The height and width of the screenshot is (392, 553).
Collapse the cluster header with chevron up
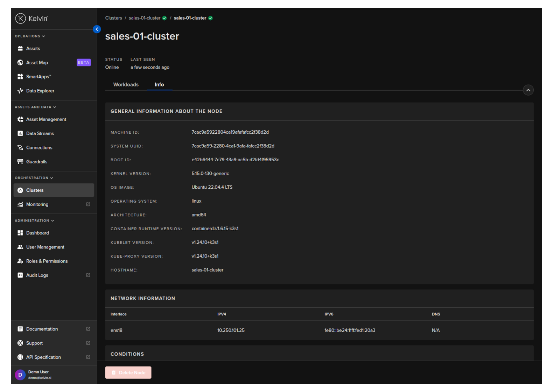point(528,90)
